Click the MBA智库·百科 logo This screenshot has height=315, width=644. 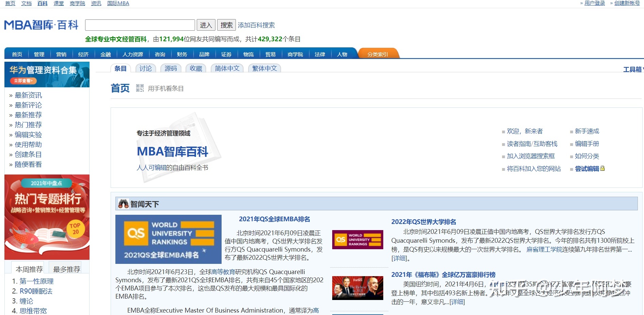pyautogui.click(x=41, y=25)
